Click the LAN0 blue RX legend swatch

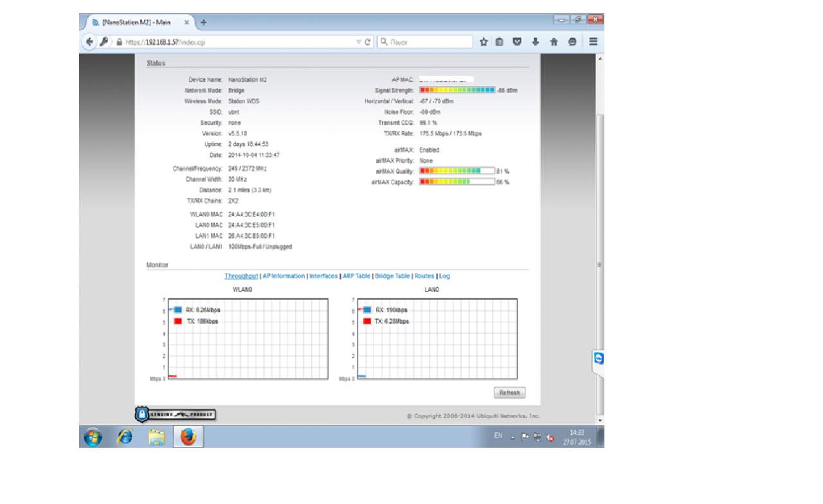(x=367, y=310)
